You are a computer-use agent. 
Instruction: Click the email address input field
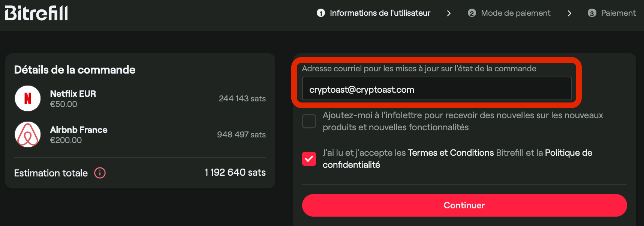[x=437, y=89]
